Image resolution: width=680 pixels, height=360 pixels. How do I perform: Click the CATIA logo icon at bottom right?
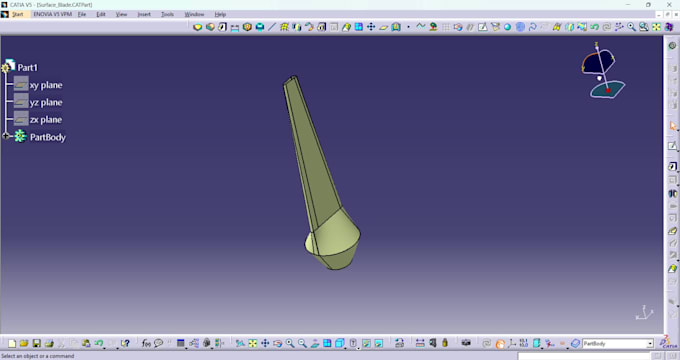[x=668, y=343]
